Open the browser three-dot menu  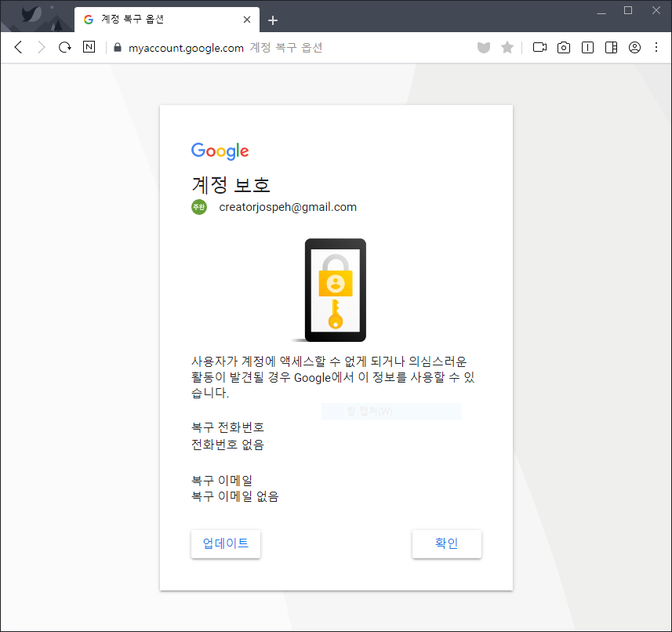[656, 47]
